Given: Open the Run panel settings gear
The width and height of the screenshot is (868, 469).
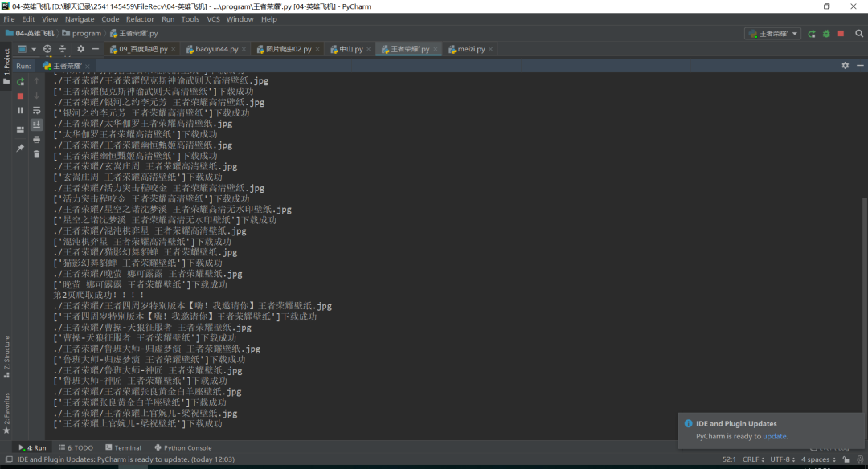Looking at the screenshot, I should pyautogui.click(x=845, y=65).
